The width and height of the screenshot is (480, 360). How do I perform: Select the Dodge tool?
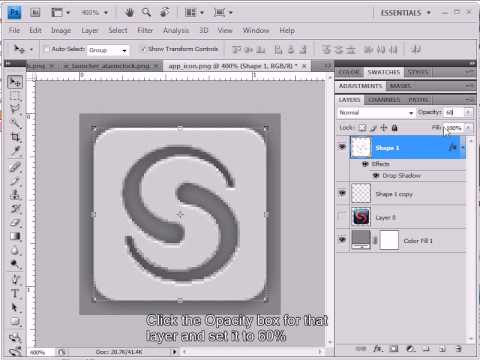[x=15, y=264]
